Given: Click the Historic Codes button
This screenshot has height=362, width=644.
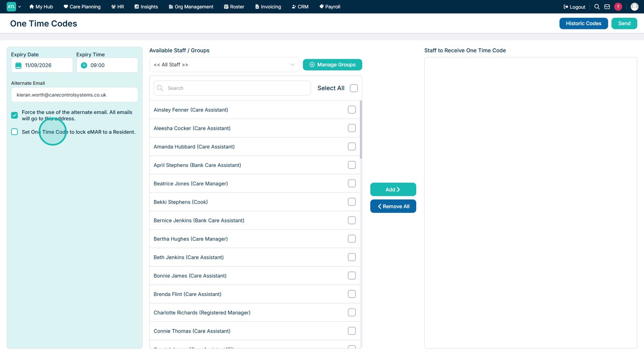Looking at the screenshot, I should (584, 23).
